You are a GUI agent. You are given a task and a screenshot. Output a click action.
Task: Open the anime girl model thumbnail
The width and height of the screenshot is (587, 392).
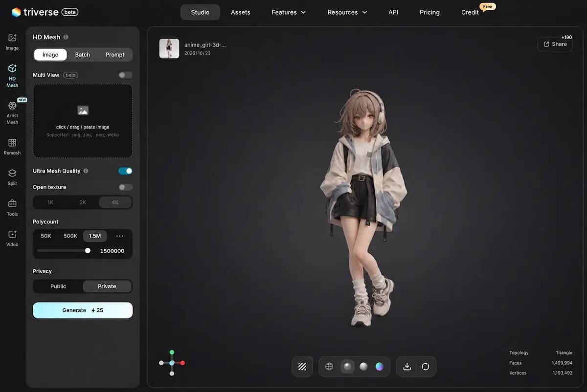169,48
